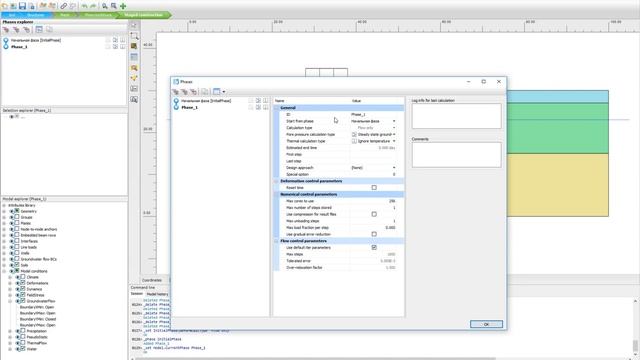Click the Save project toolbar icon
640x360 pixels.
tap(22, 6)
